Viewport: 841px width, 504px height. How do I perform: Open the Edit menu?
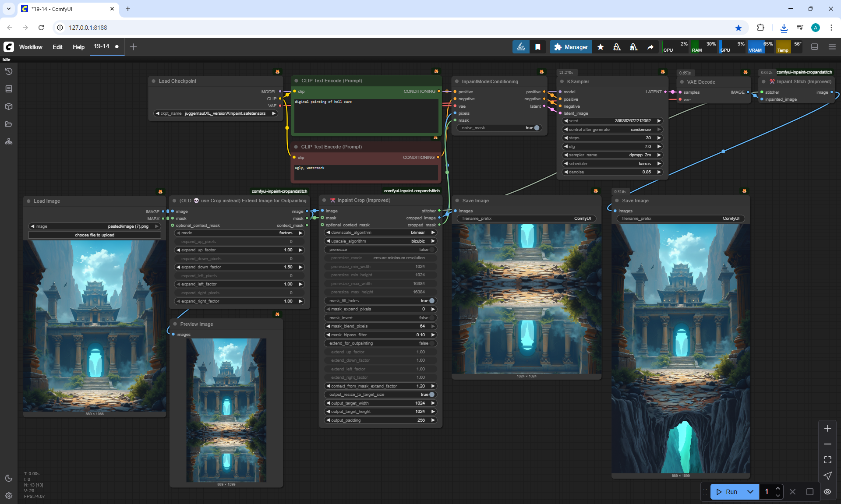(57, 47)
